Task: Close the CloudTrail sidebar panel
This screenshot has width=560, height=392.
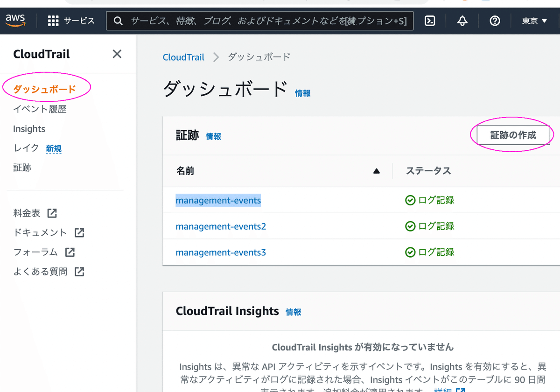Action: [x=117, y=54]
